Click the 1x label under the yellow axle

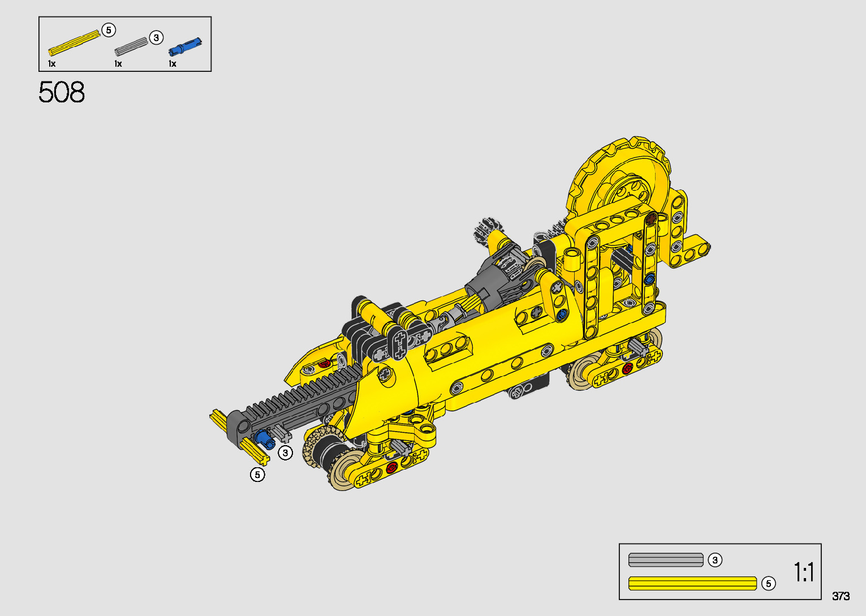[52, 64]
